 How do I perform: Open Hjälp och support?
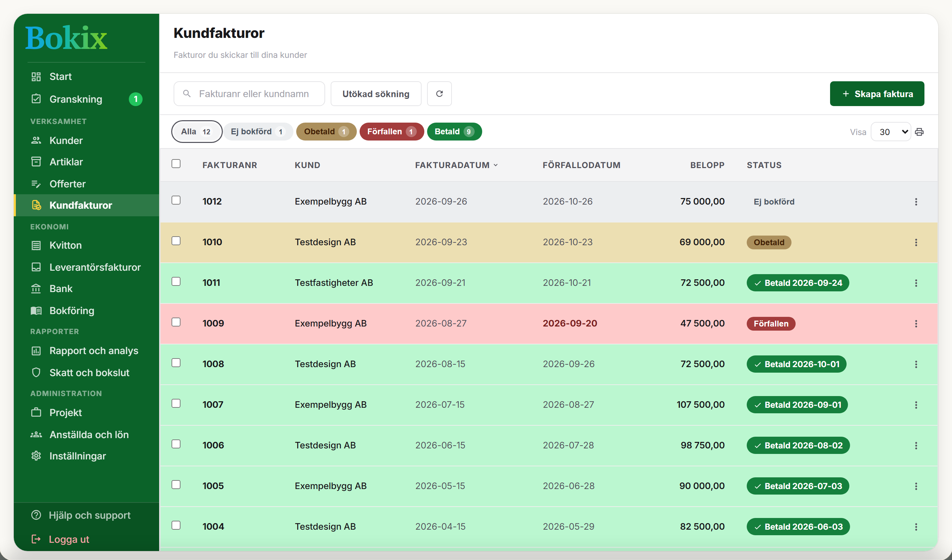(x=81, y=516)
